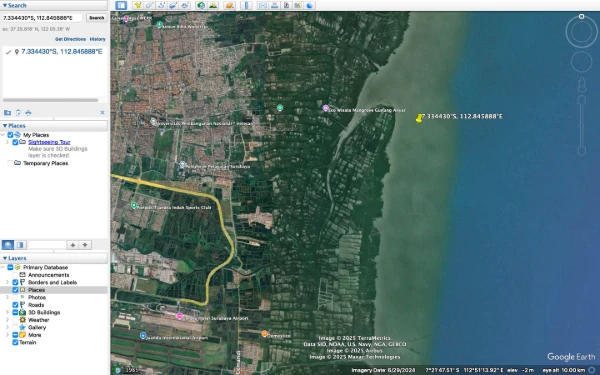Toggle sunlight across the landscape
The image size is (600, 375).
[213, 5]
